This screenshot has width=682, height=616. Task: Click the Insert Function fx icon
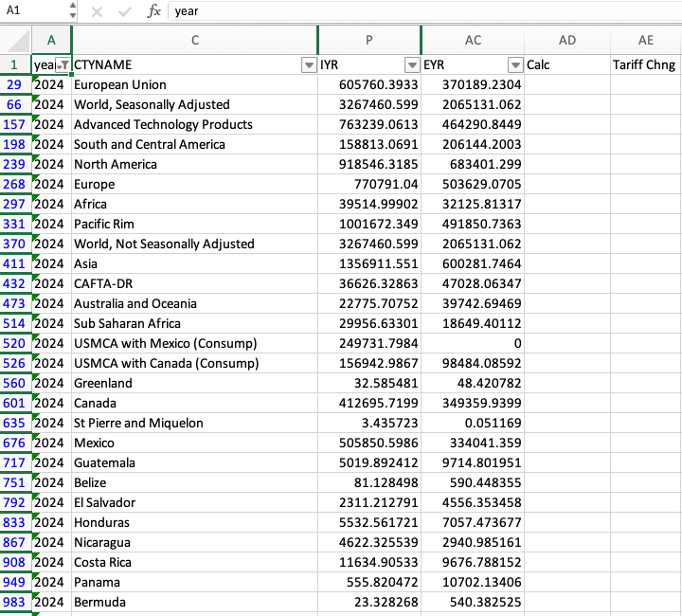tap(153, 11)
